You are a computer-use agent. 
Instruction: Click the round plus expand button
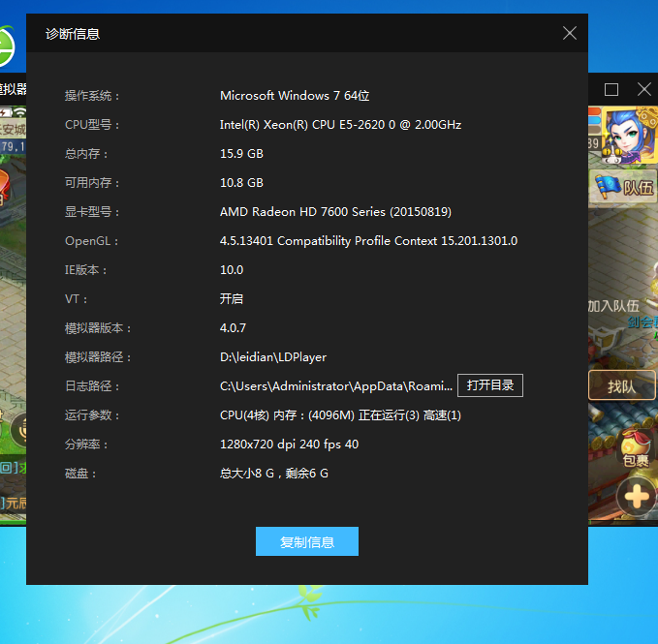[638, 498]
